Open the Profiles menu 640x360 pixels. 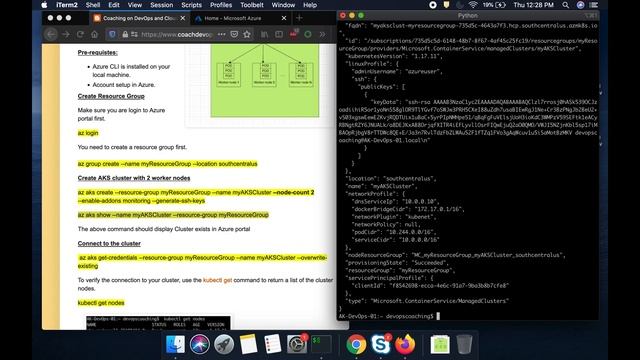tap(221, 5)
